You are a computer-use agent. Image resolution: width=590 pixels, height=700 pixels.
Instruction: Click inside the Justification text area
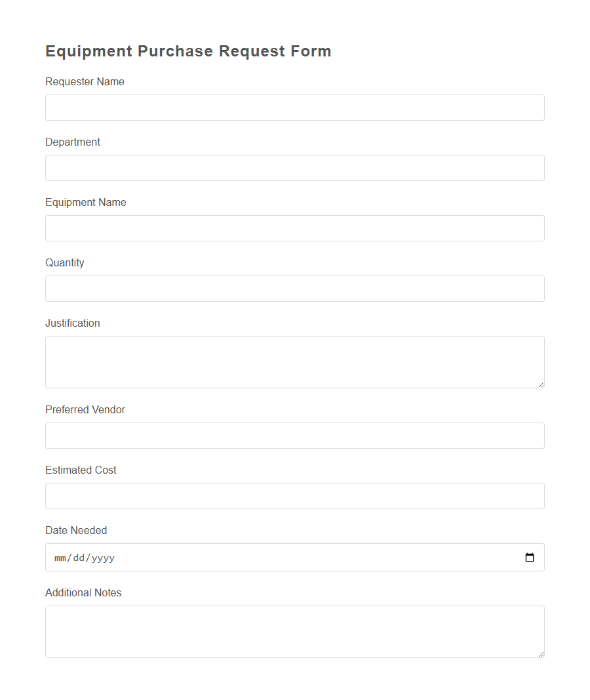(x=294, y=361)
